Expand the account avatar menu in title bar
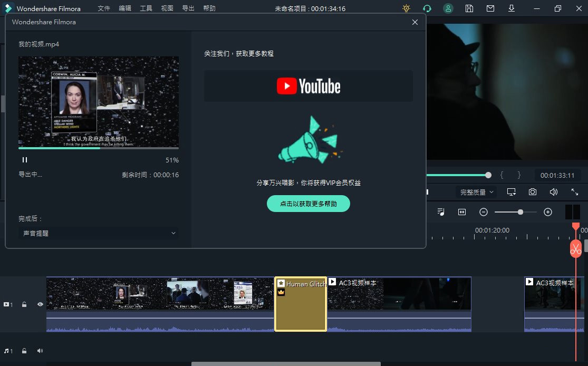The image size is (588, 366). pos(448,8)
